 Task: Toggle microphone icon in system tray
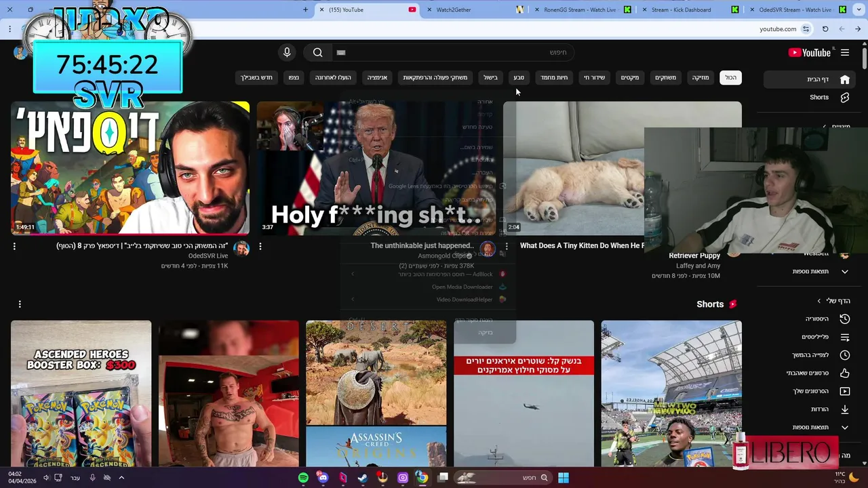[x=93, y=478]
